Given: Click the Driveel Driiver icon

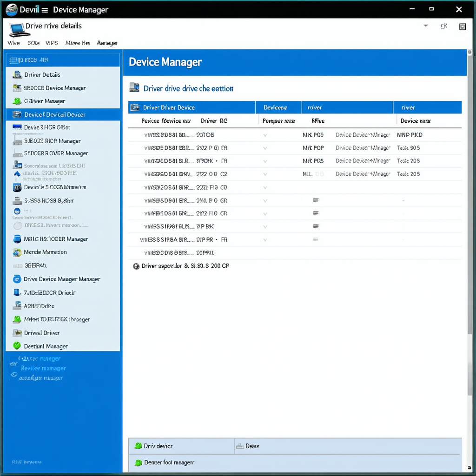Looking at the screenshot, I should (x=17, y=333).
